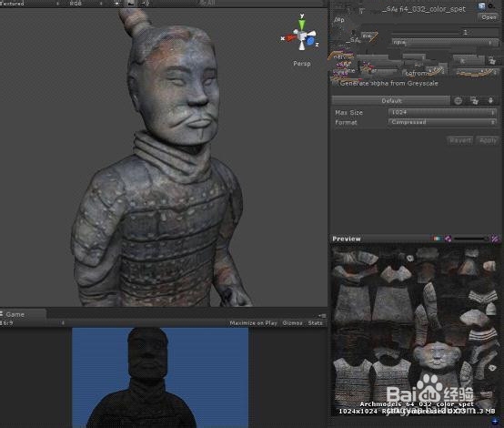Viewport: 504px width, 428px height.
Task: Open the Max Size 1024 dropdown
Action: 442,112
